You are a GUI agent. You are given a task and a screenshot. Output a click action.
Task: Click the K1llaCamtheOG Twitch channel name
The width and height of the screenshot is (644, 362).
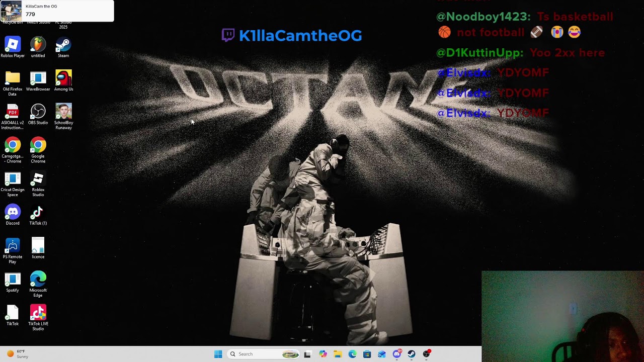click(x=300, y=36)
